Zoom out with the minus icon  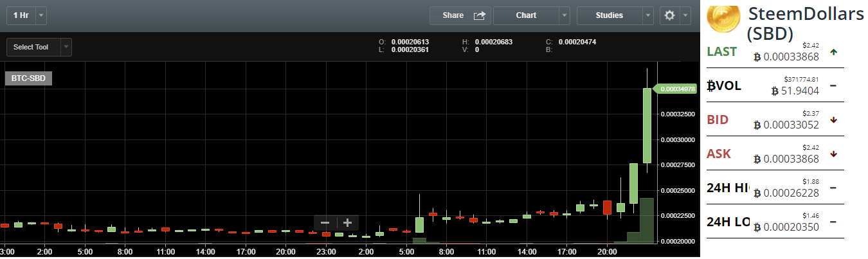[325, 223]
